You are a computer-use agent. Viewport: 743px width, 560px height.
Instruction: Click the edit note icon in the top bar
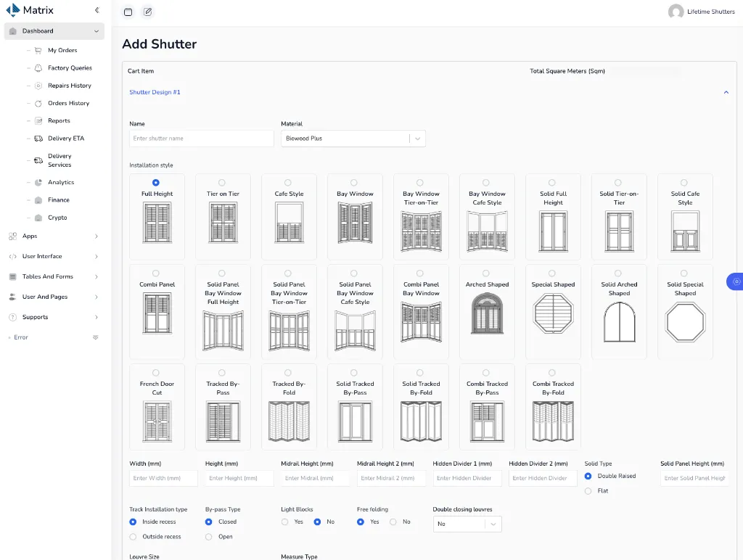point(148,12)
